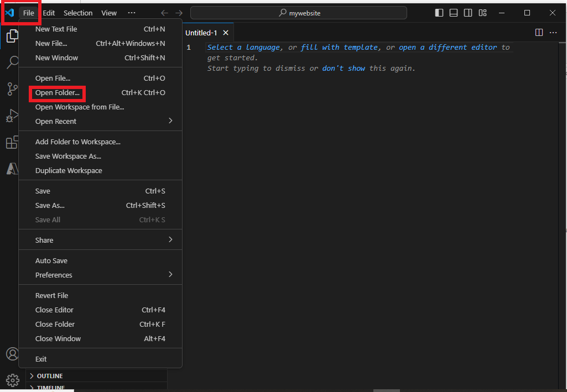Click the 'don't show' link
The height and width of the screenshot is (392, 567).
pyautogui.click(x=344, y=69)
